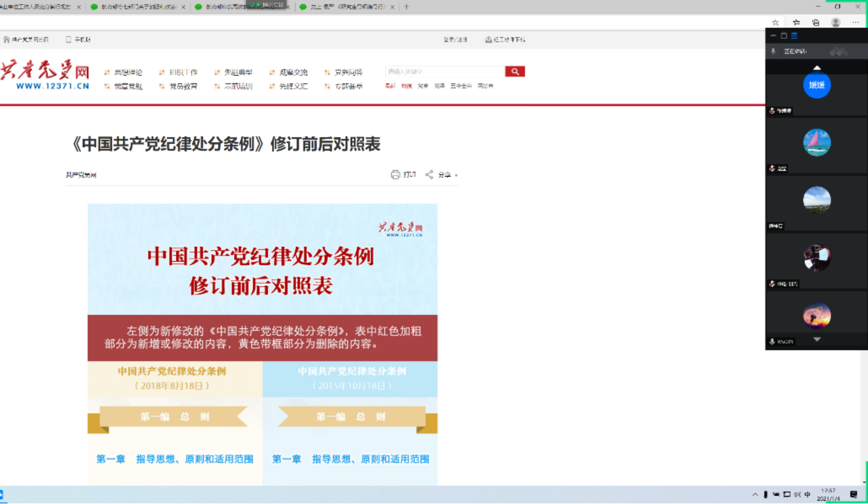Expand the 分享 share dropdown arrow

(x=457, y=176)
